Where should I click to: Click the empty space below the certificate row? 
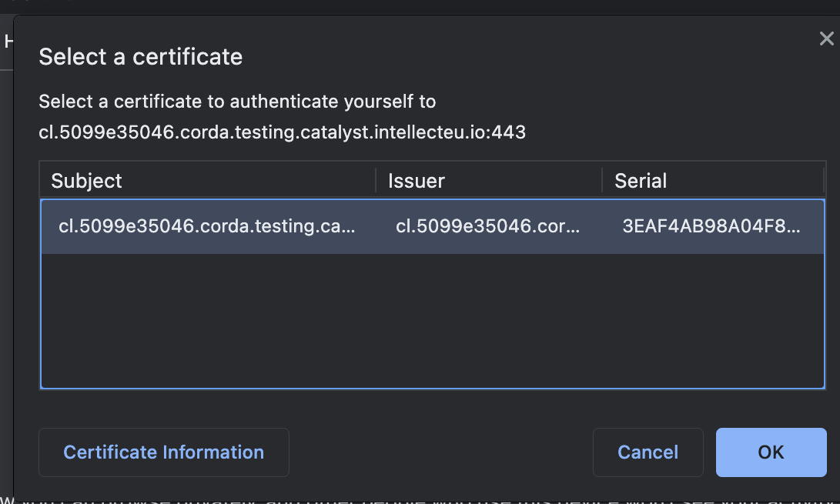pos(431,323)
